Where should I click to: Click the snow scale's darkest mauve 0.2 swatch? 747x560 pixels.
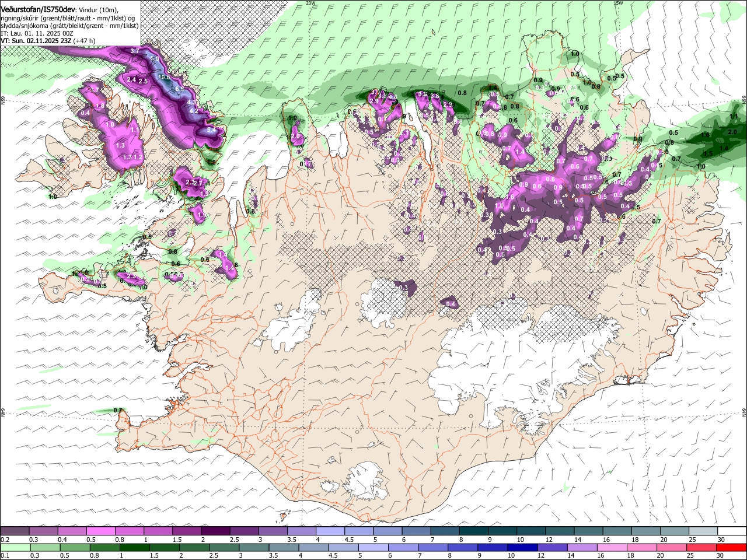pyautogui.click(x=15, y=531)
